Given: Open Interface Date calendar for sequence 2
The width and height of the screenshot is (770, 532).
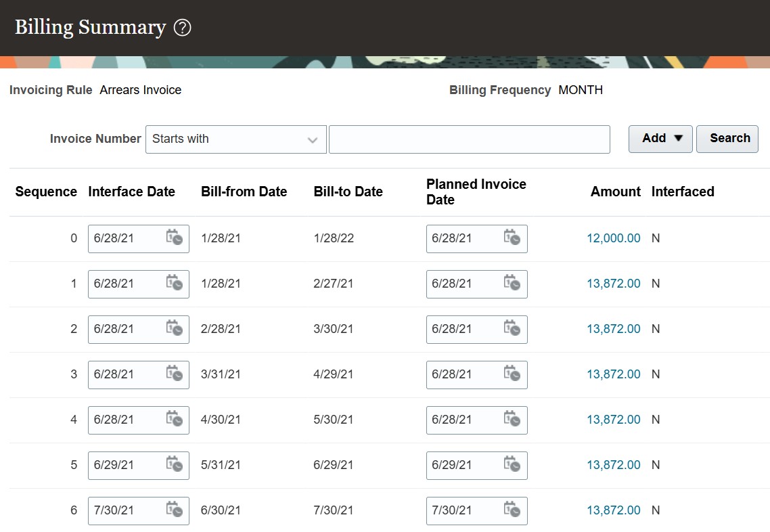Looking at the screenshot, I should pos(175,328).
